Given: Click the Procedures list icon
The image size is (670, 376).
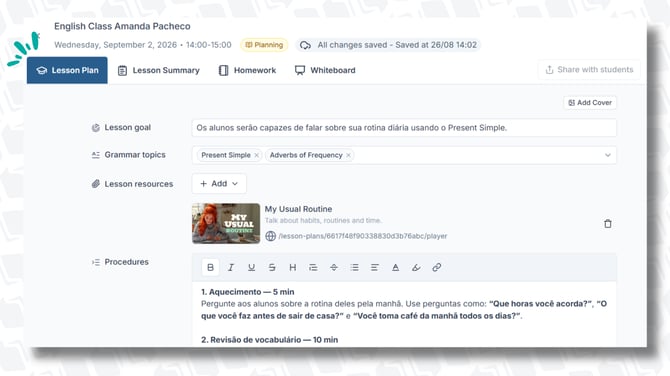Looking at the screenshot, I should point(96,262).
